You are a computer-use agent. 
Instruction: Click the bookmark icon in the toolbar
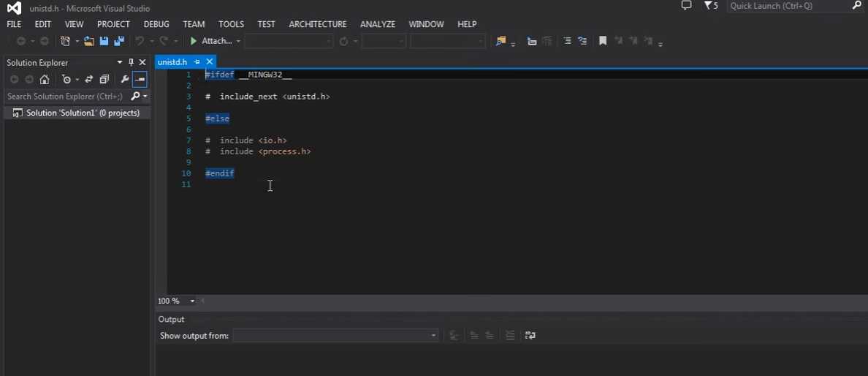[x=603, y=42]
